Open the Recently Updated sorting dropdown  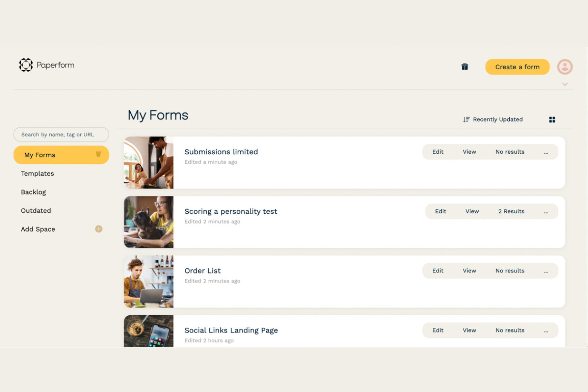(498, 119)
